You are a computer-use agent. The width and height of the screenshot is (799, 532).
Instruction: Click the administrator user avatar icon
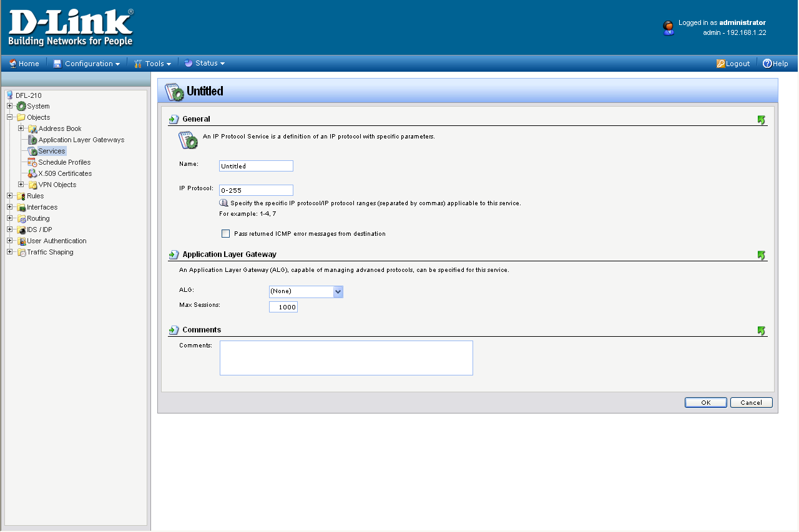669,27
